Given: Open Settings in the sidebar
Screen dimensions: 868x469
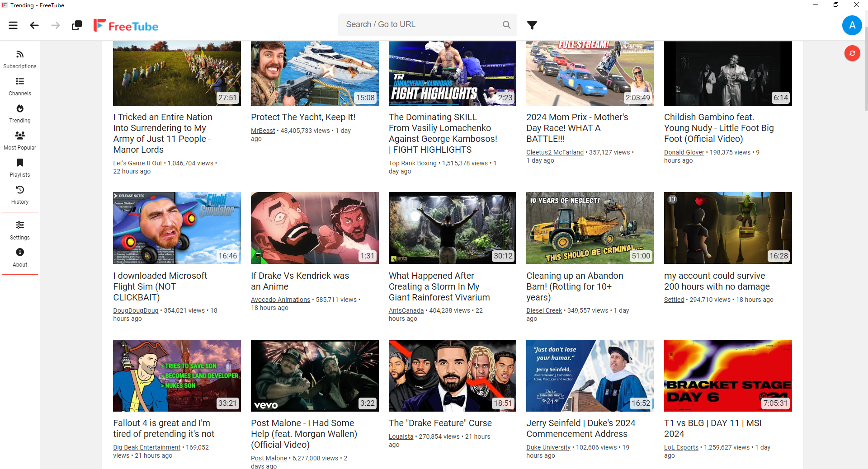Looking at the screenshot, I should pos(20,230).
